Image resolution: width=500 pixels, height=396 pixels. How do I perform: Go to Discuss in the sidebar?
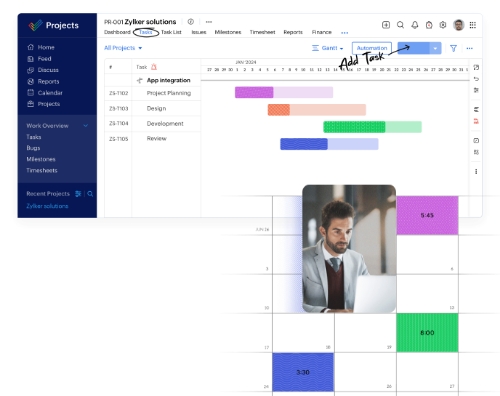click(43, 70)
